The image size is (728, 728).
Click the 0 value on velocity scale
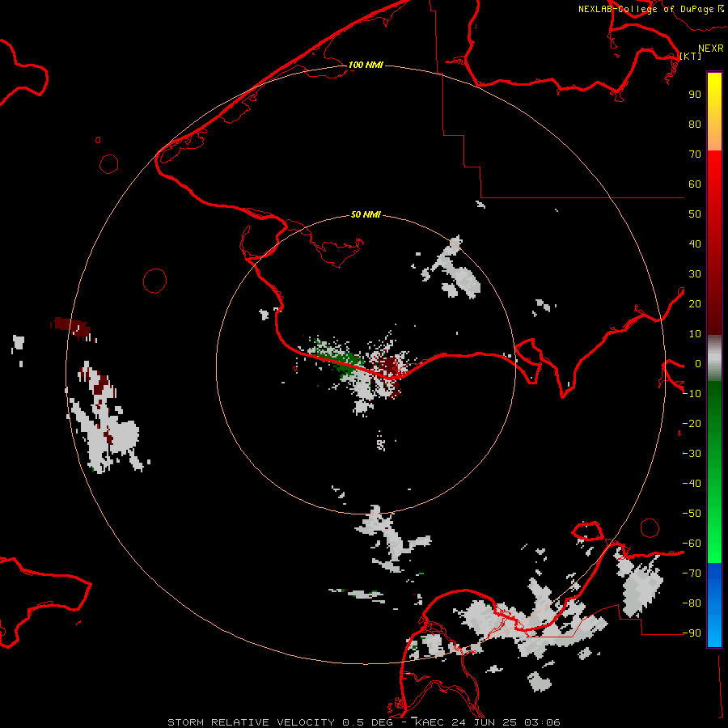[x=698, y=363]
